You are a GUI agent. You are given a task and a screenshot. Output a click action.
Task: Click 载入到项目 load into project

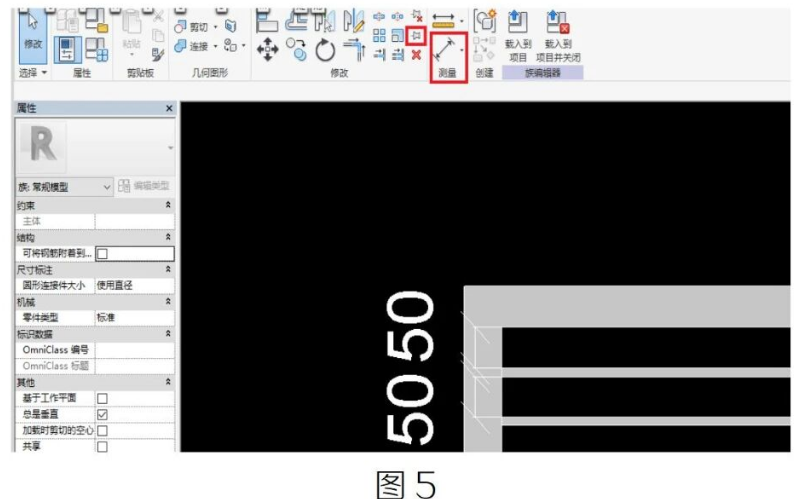[x=518, y=36]
